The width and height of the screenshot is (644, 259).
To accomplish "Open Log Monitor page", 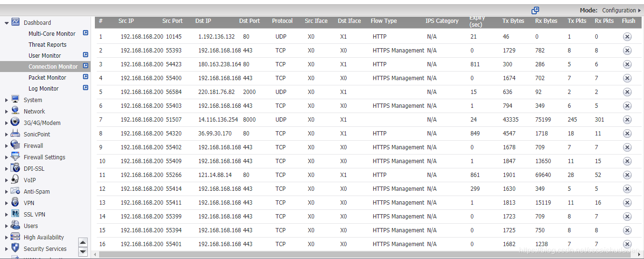I will point(43,88).
